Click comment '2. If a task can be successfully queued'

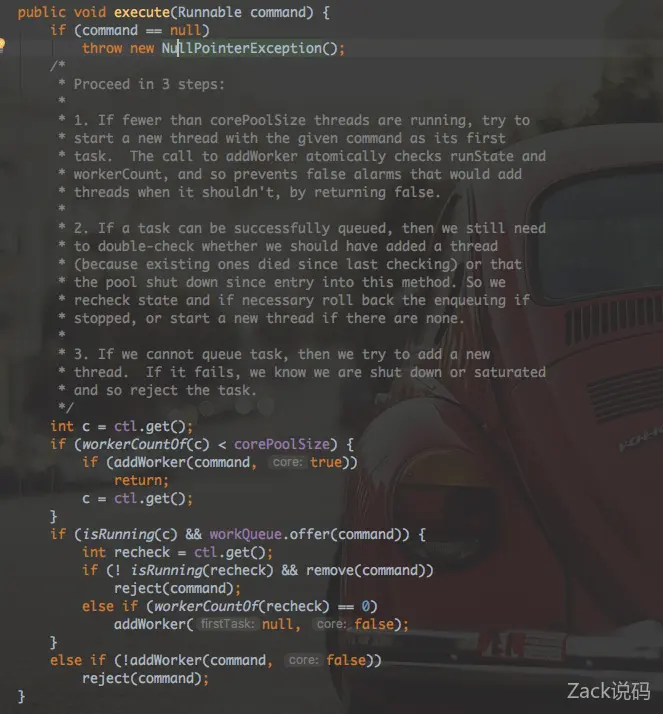[230, 228]
